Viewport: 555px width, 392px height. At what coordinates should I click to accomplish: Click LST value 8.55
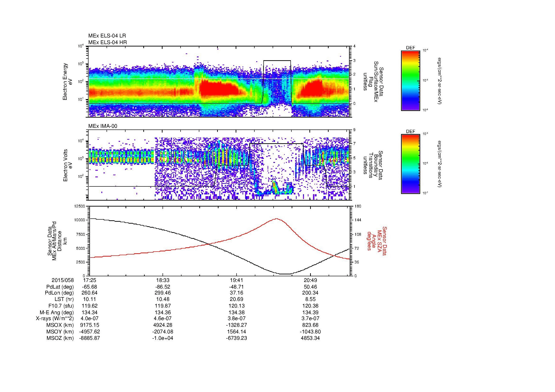click(x=310, y=300)
